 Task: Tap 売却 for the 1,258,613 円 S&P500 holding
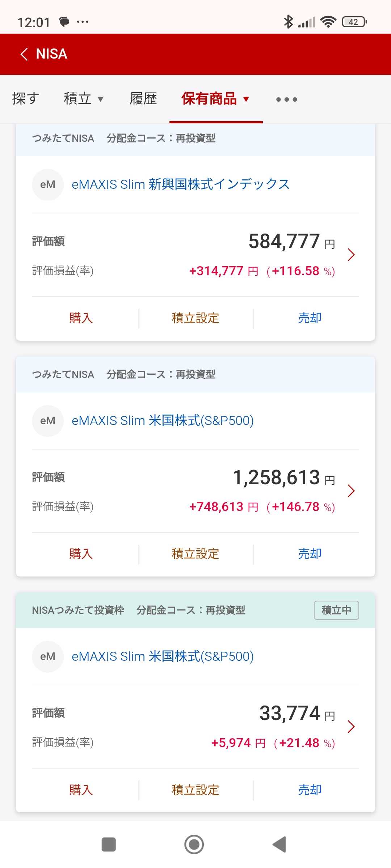click(x=310, y=554)
